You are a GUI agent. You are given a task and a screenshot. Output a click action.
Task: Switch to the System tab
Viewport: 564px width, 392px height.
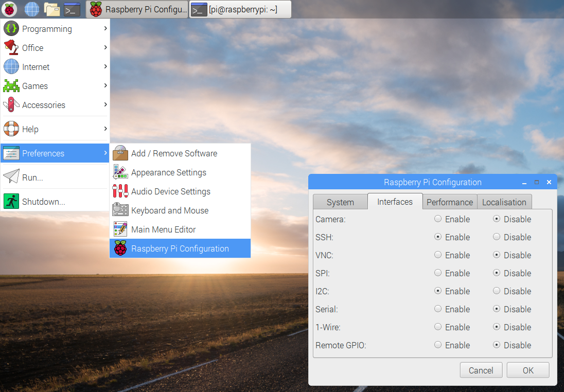pyautogui.click(x=340, y=202)
